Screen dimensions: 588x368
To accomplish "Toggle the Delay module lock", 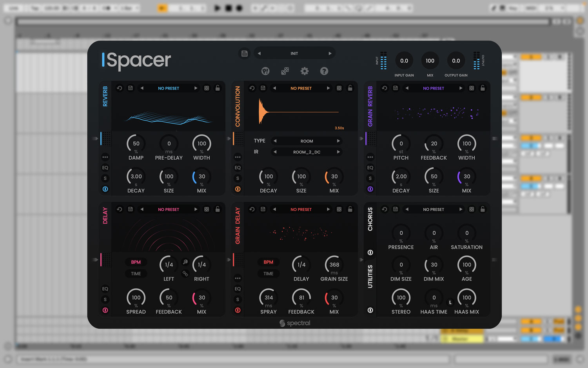I will [218, 210].
